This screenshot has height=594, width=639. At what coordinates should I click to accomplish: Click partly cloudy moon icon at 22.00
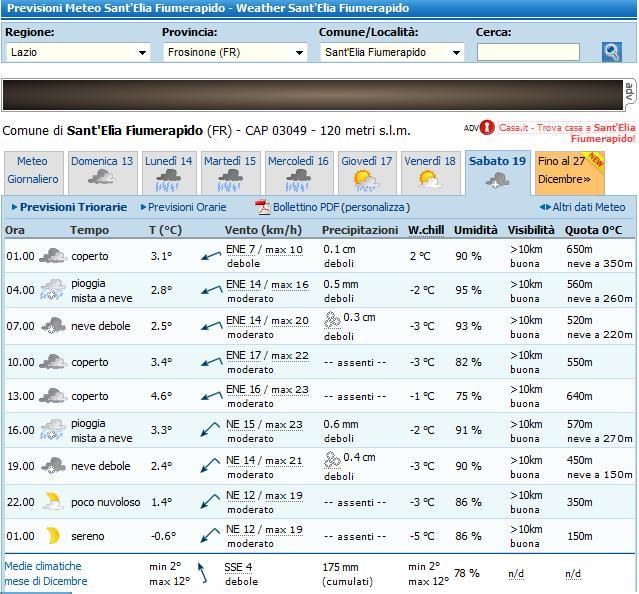click(x=52, y=501)
